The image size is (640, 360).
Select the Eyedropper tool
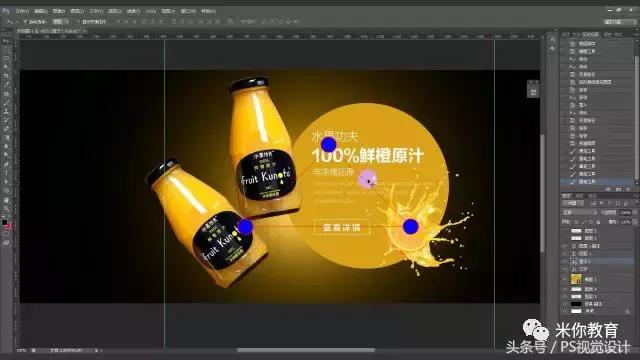coord(6,84)
